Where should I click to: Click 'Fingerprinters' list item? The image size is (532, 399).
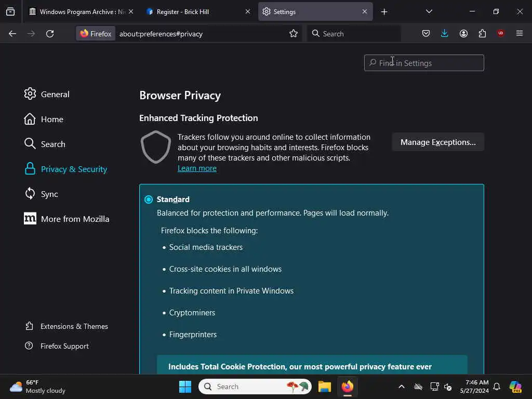click(193, 334)
